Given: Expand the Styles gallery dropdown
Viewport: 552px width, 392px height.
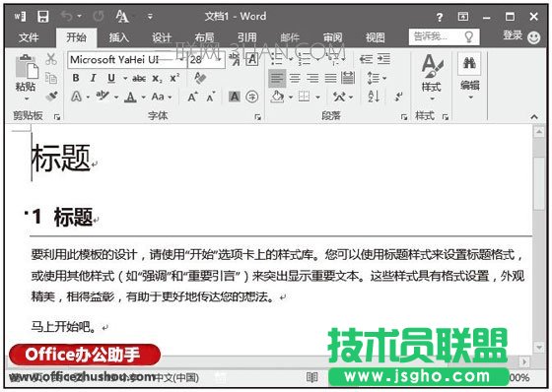Looking at the screenshot, I should click(433, 98).
